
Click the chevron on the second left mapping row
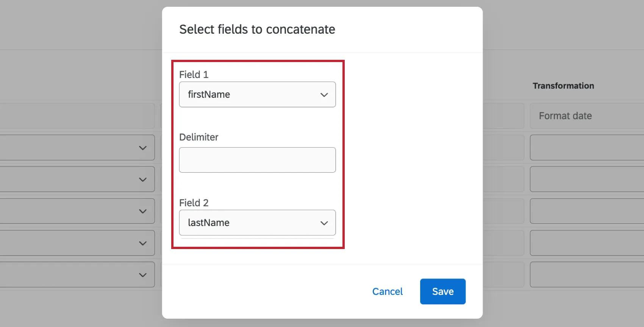pyautogui.click(x=143, y=179)
